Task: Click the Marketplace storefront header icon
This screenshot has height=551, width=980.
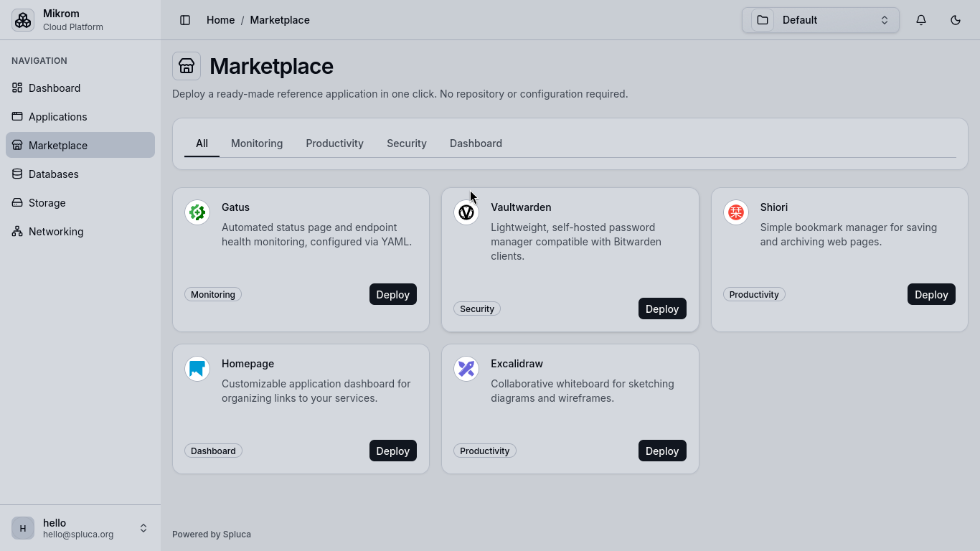Action: tap(187, 66)
